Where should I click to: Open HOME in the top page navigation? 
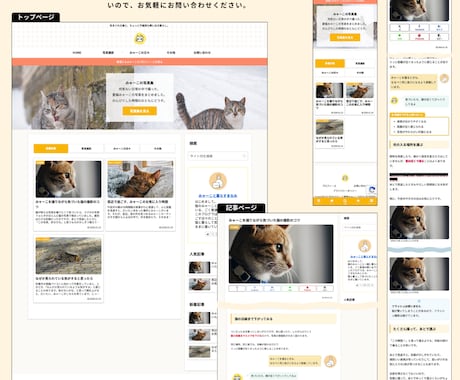(77, 53)
